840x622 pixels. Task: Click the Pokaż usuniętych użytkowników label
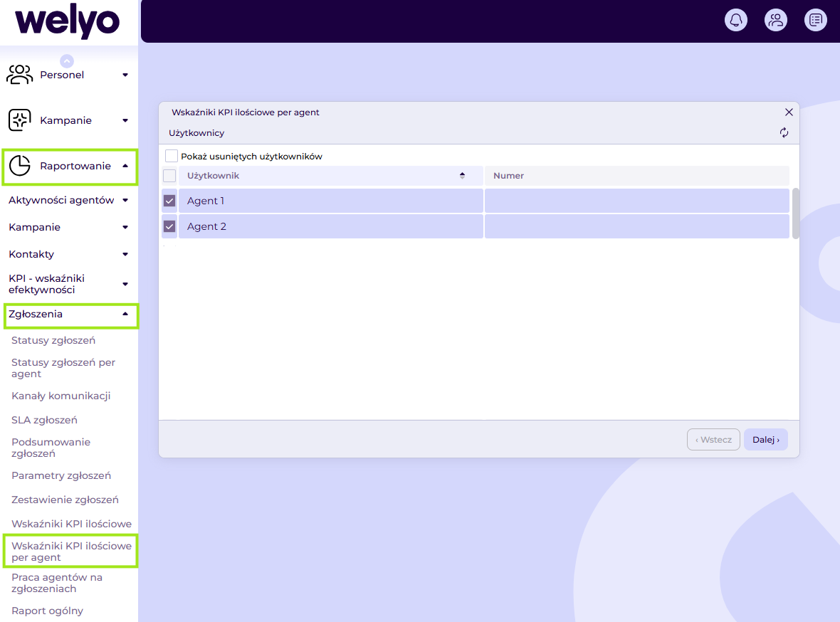tap(252, 157)
